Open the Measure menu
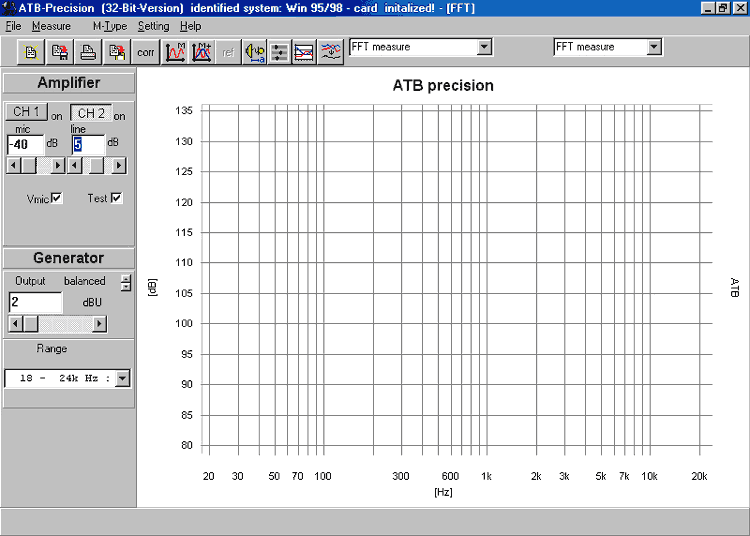The height and width of the screenshot is (536, 750). [x=51, y=26]
